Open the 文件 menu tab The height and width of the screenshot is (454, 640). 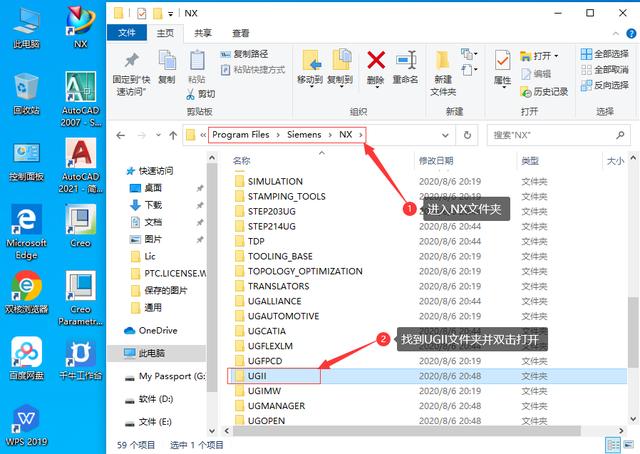pyautogui.click(x=127, y=33)
